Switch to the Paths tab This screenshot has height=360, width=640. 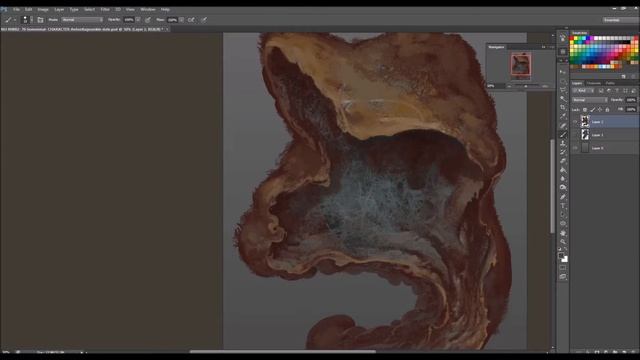point(610,83)
